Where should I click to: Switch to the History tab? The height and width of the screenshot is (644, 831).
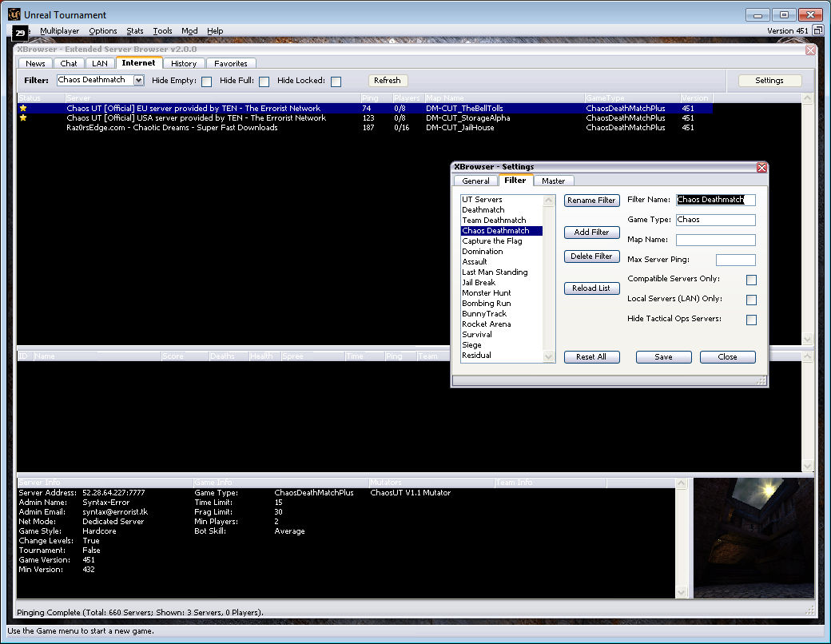tap(184, 64)
